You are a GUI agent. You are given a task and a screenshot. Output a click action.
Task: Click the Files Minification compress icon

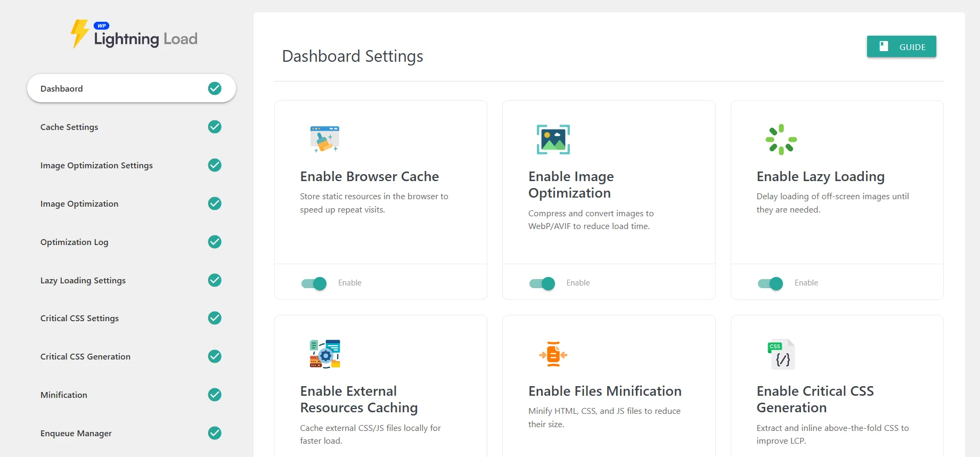tap(553, 354)
